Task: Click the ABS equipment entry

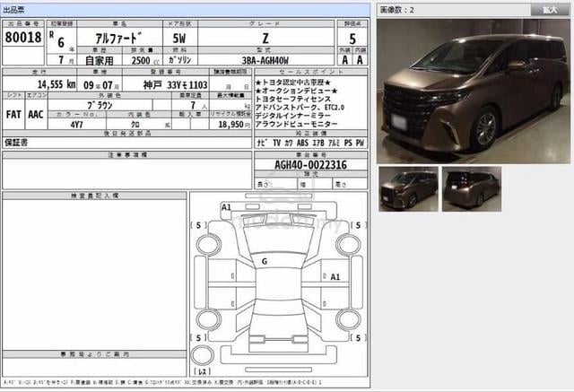Action: [x=303, y=143]
